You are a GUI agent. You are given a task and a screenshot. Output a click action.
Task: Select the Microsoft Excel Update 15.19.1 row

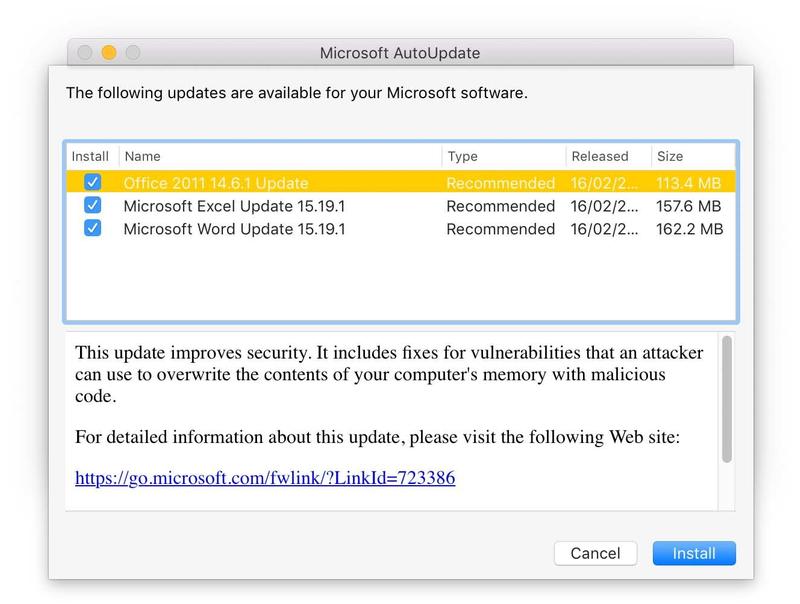click(401, 206)
